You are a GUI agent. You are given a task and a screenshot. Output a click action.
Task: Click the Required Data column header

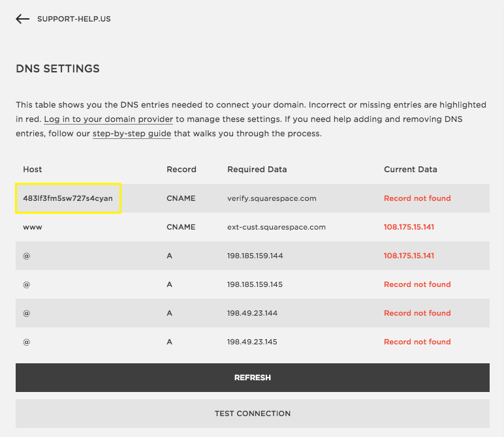(257, 169)
